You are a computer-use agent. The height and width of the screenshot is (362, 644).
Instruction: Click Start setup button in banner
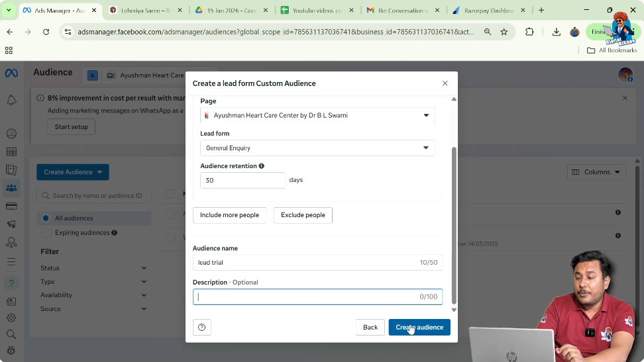72,127
